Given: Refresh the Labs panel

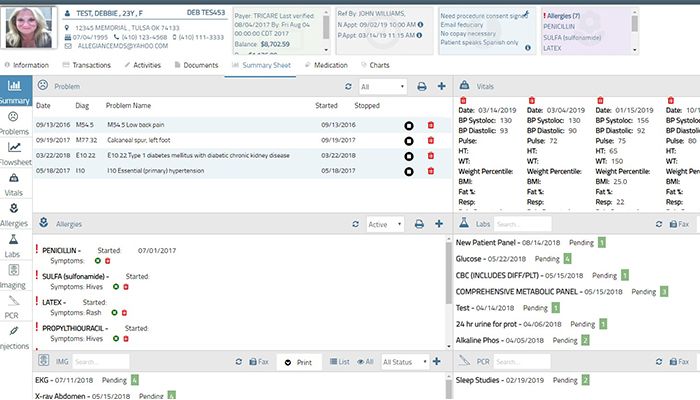Looking at the screenshot, I should tap(659, 224).
